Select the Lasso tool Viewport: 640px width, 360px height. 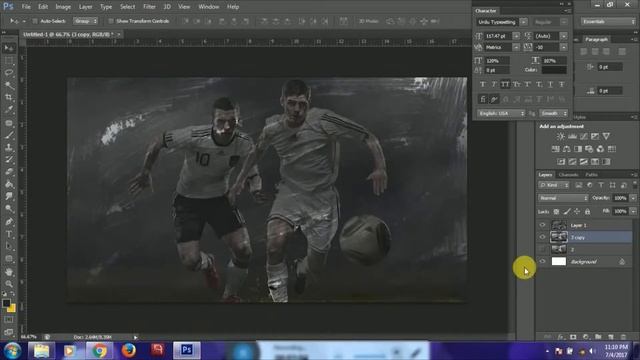[9, 73]
